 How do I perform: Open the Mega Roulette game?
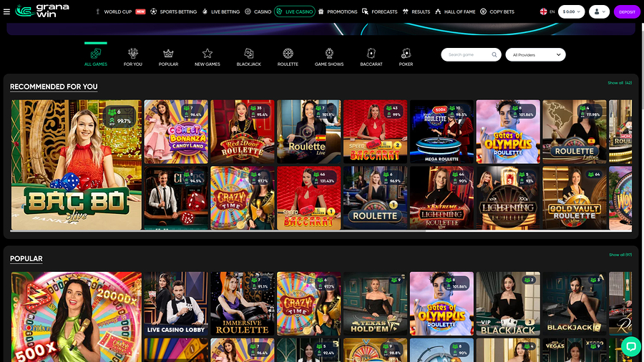(x=441, y=132)
